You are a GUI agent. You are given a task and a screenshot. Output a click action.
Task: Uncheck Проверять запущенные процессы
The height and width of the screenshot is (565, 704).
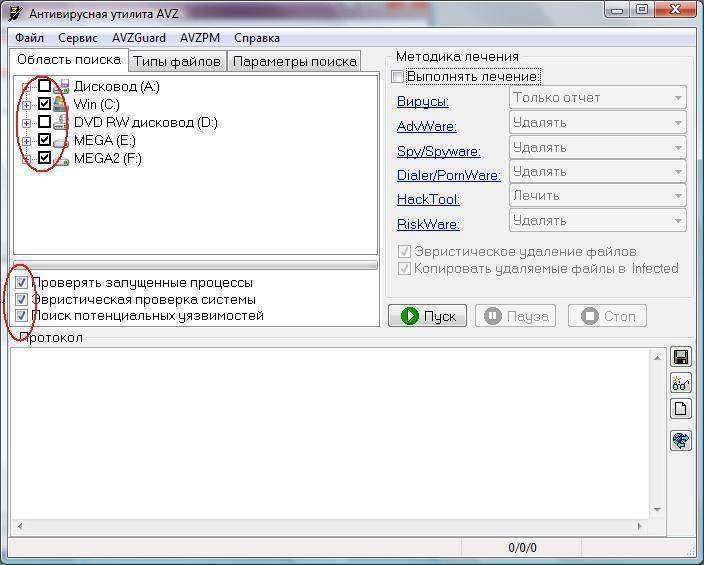(x=22, y=283)
